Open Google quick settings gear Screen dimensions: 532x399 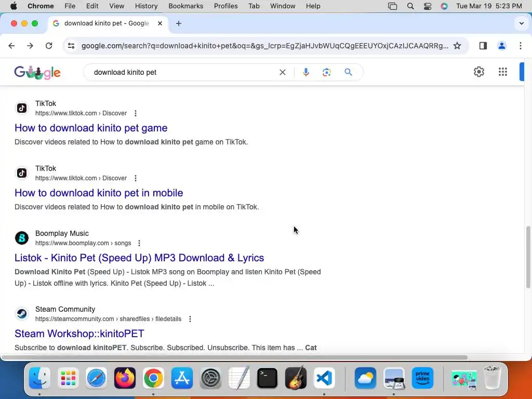coord(478,72)
